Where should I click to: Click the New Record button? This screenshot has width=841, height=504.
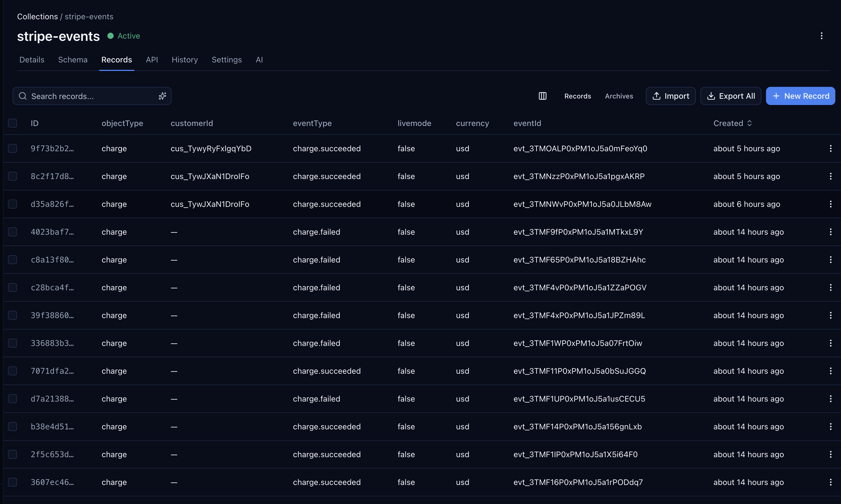[800, 96]
